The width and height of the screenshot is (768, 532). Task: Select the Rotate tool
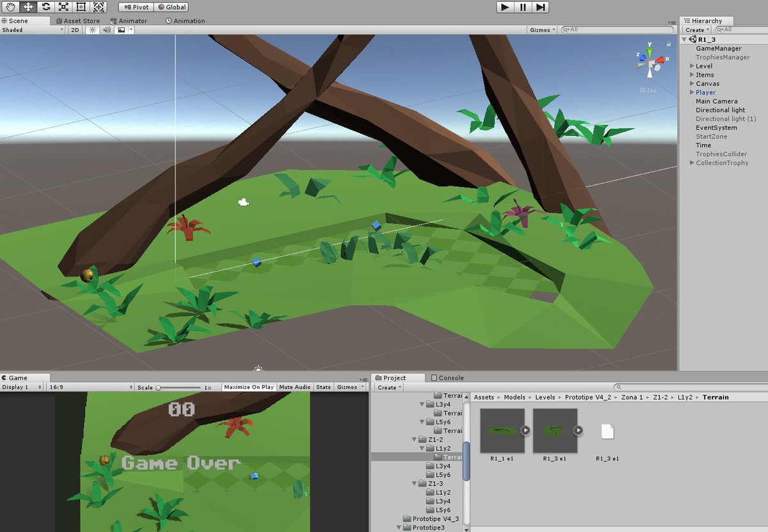[x=45, y=7]
